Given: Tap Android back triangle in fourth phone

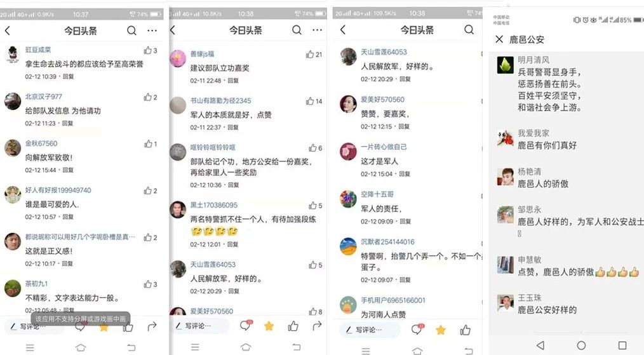Looking at the screenshot, I should coord(540,345).
